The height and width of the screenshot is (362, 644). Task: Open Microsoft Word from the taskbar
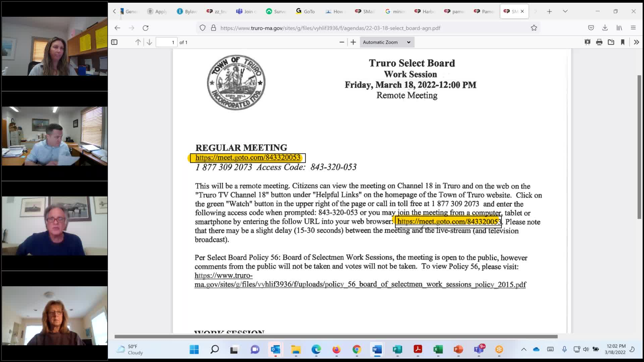(377, 350)
